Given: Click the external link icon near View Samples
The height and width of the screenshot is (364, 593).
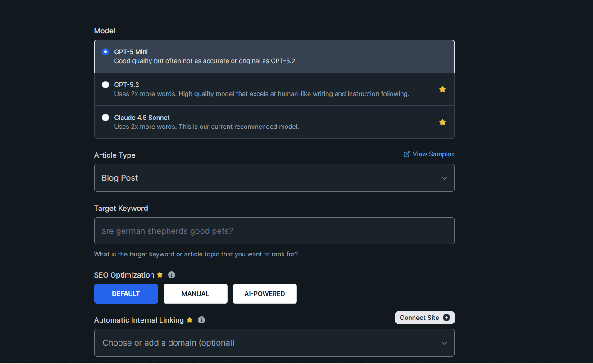Looking at the screenshot, I should pyautogui.click(x=407, y=154).
